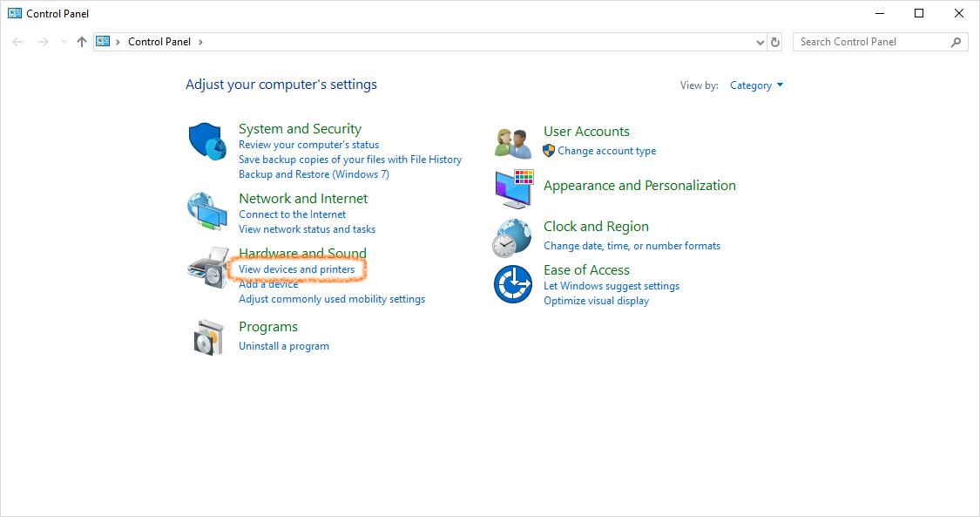The image size is (980, 517).
Task: Click the Programs box icon
Action: (x=207, y=338)
